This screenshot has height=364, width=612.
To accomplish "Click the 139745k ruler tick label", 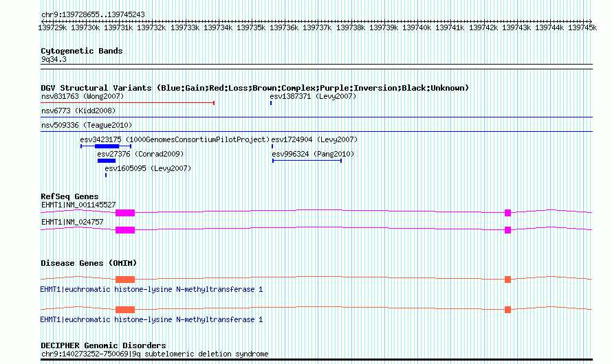I will pyautogui.click(x=582, y=27).
